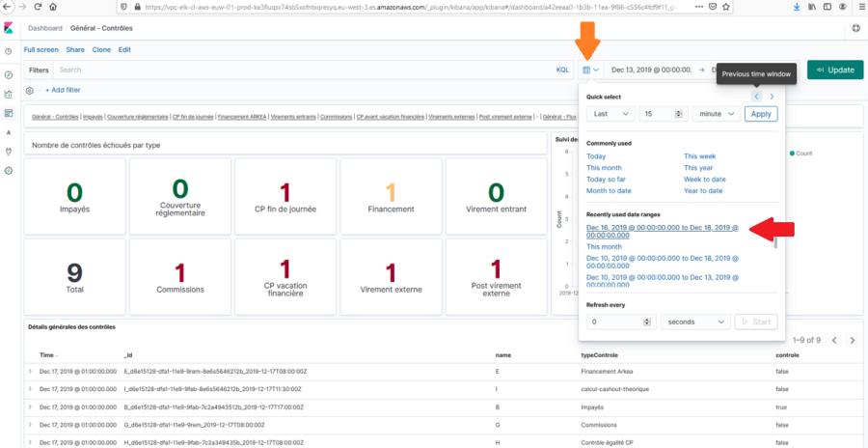This screenshot has width=868, height=448.
Task: Go to next time window arrow
Action: [772, 97]
